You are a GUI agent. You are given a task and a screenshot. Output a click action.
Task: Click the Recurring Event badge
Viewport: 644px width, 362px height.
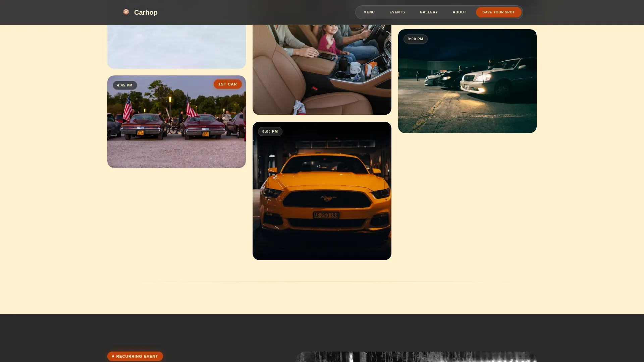135,356
